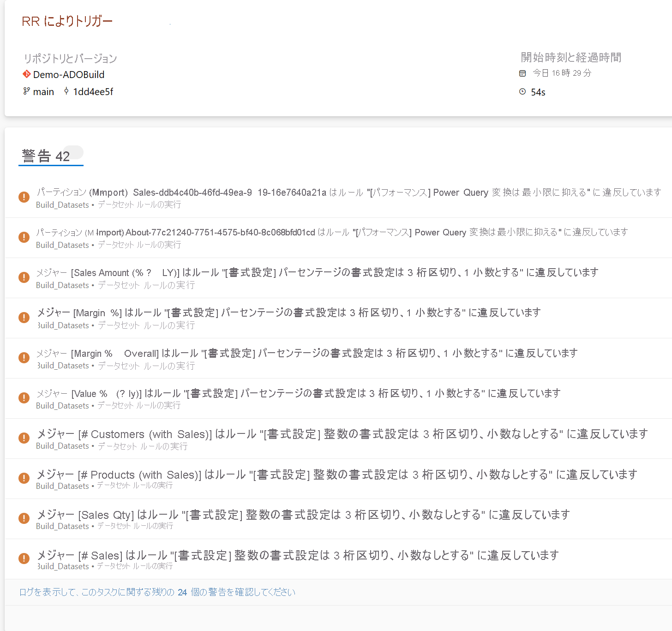This screenshot has height=631, width=672.
Task: Open Build_Datasets under the # Products warning
Action: tap(62, 486)
